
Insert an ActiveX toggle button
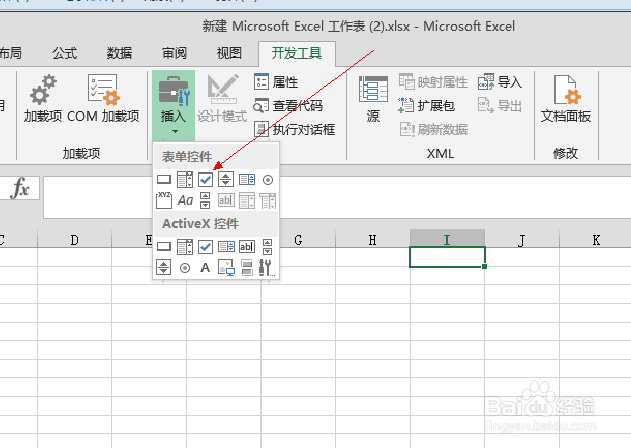247,268
